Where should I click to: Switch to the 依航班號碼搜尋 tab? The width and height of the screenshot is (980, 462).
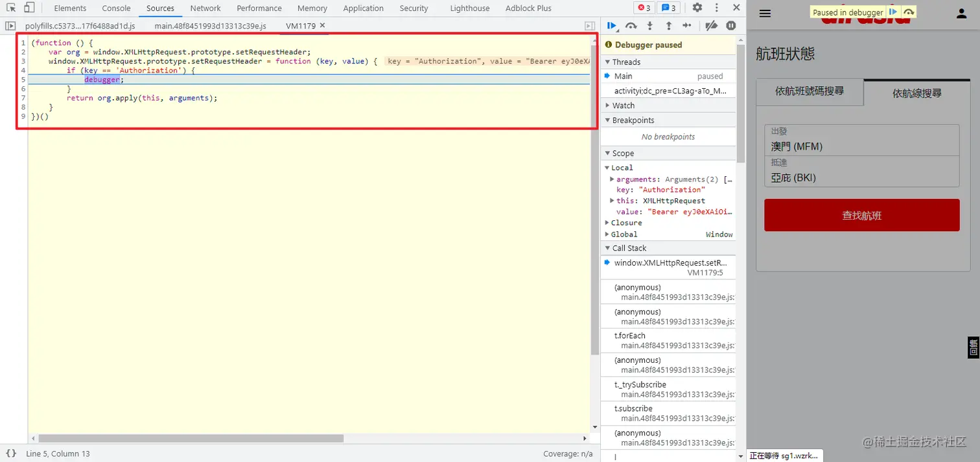810,91
